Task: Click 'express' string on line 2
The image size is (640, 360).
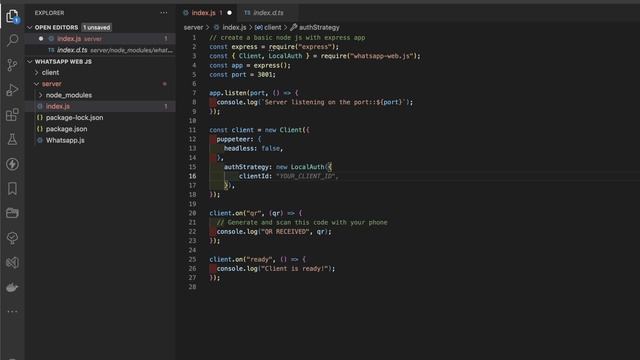Action: pyautogui.click(x=315, y=47)
